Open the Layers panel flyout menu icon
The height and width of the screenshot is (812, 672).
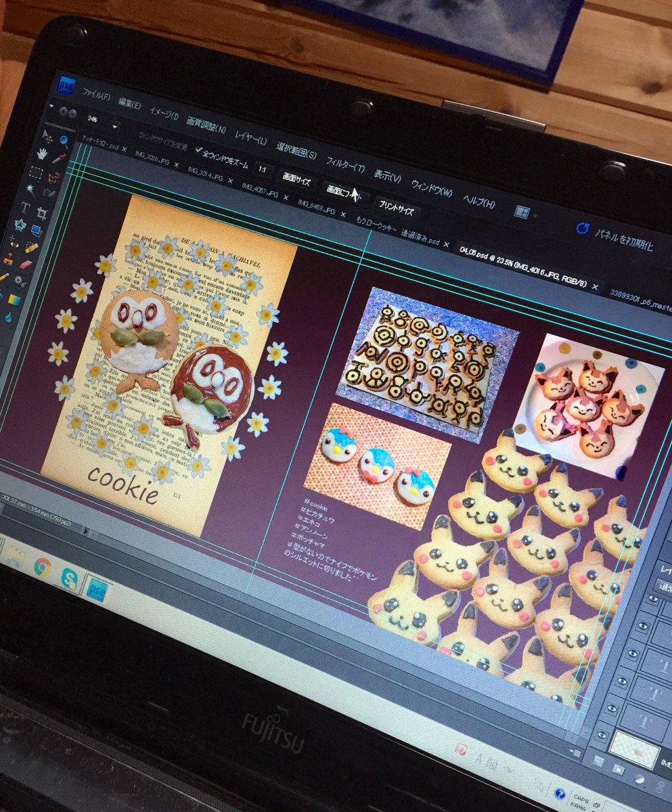pos(575,752)
